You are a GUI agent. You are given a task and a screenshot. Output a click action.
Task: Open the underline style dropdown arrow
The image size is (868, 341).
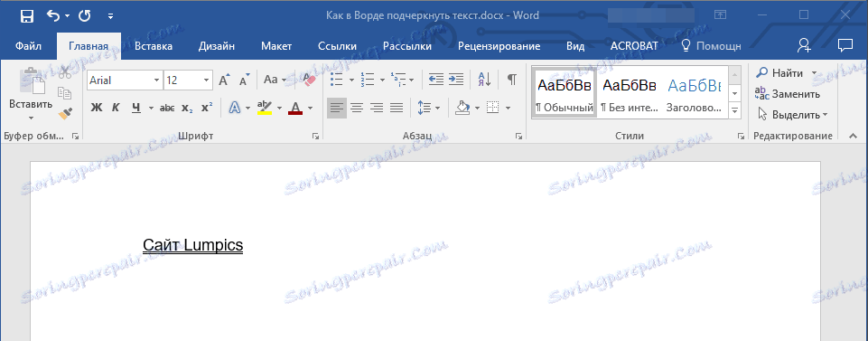tap(151, 108)
